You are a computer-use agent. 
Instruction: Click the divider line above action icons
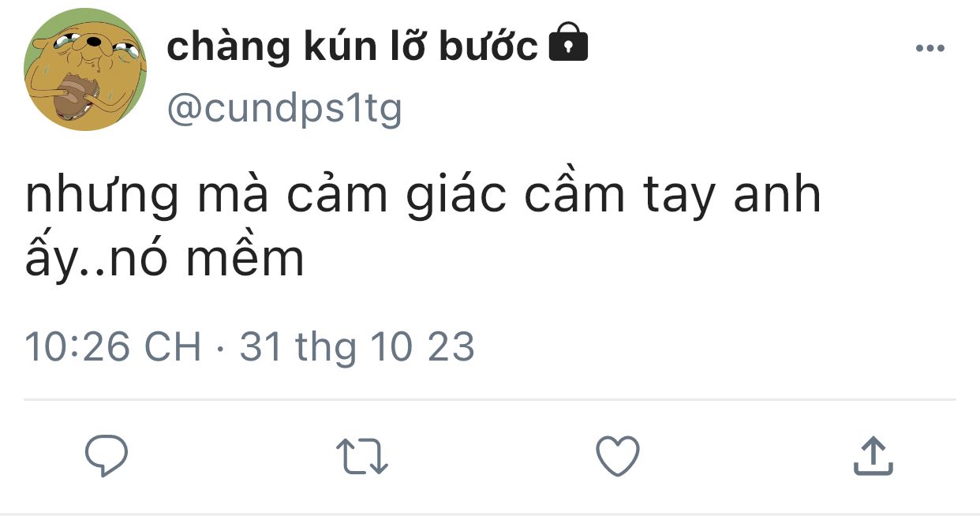(489, 400)
